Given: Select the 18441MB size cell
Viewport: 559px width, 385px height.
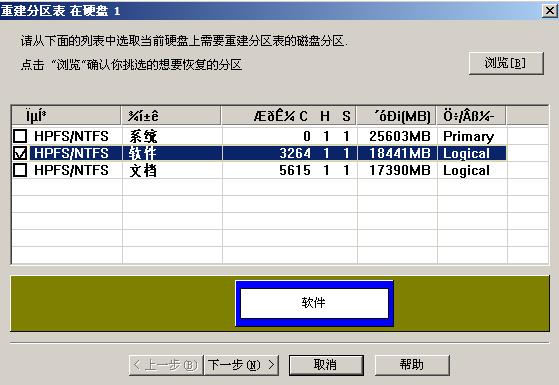Looking at the screenshot, I should (400, 153).
